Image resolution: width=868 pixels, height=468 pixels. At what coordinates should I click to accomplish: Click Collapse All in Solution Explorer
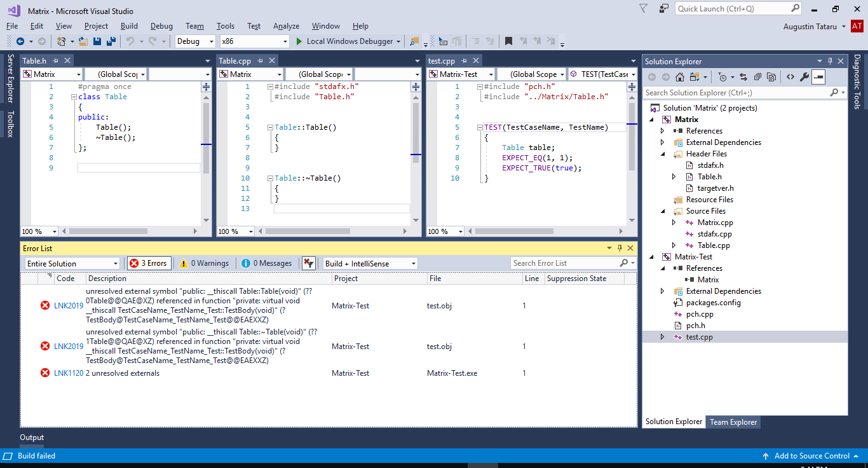point(757,77)
